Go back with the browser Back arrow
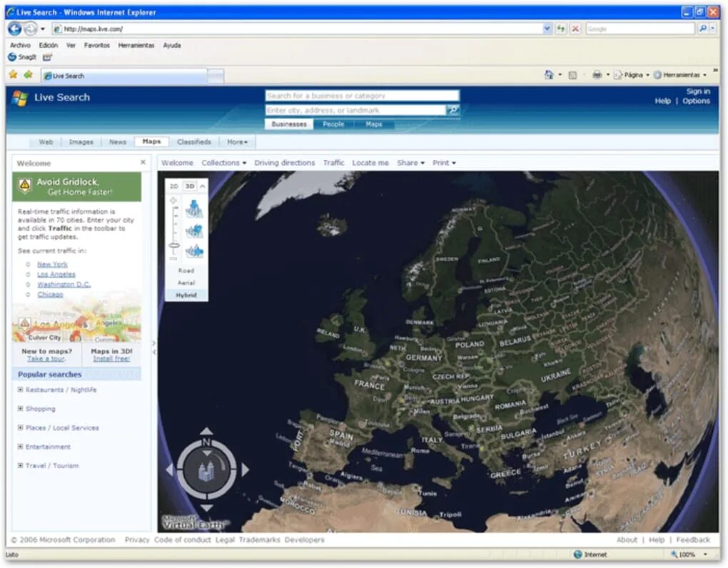 (x=15, y=29)
